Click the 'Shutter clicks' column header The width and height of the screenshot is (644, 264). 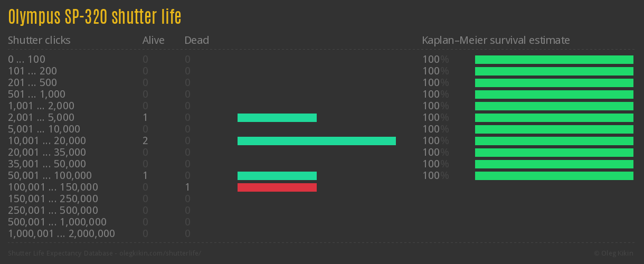pyautogui.click(x=39, y=41)
